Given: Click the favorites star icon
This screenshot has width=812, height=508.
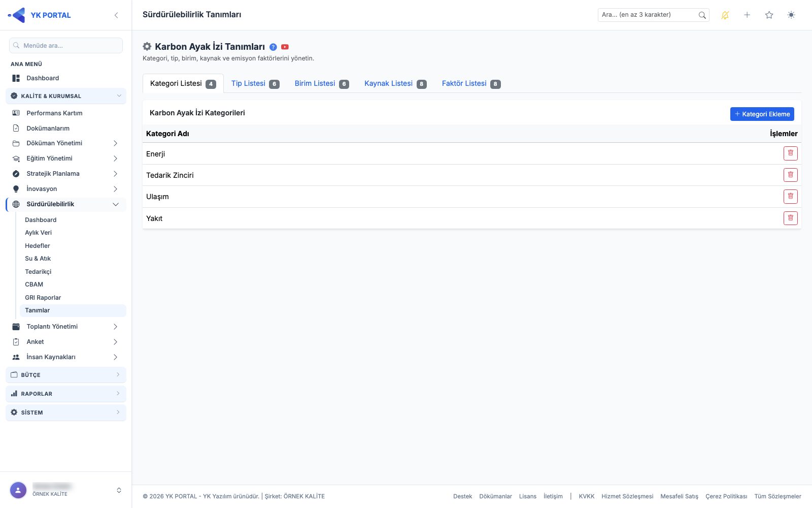Looking at the screenshot, I should click(x=769, y=15).
